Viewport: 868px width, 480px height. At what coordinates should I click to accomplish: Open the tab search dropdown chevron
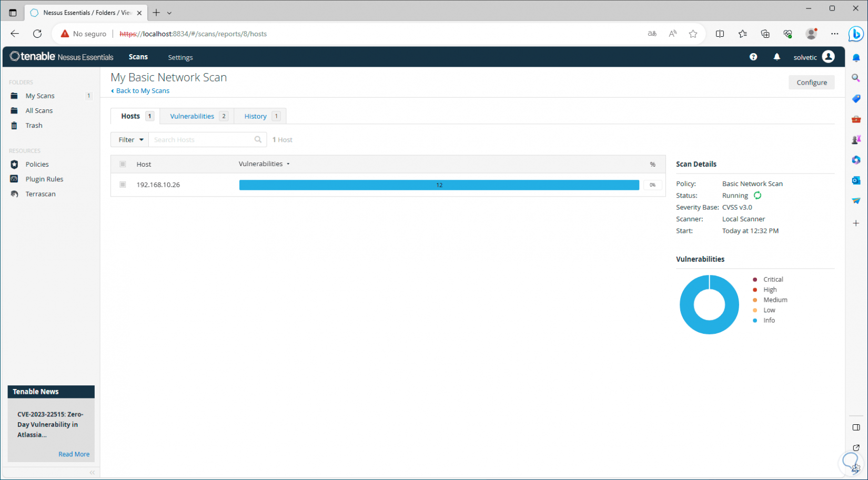coord(169,13)
